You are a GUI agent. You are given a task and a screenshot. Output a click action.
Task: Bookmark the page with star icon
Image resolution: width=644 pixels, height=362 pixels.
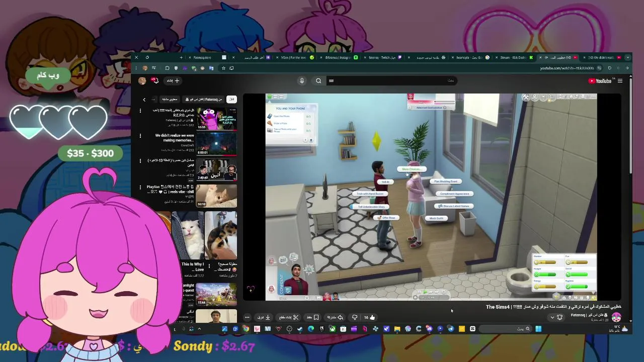[223, 68]
